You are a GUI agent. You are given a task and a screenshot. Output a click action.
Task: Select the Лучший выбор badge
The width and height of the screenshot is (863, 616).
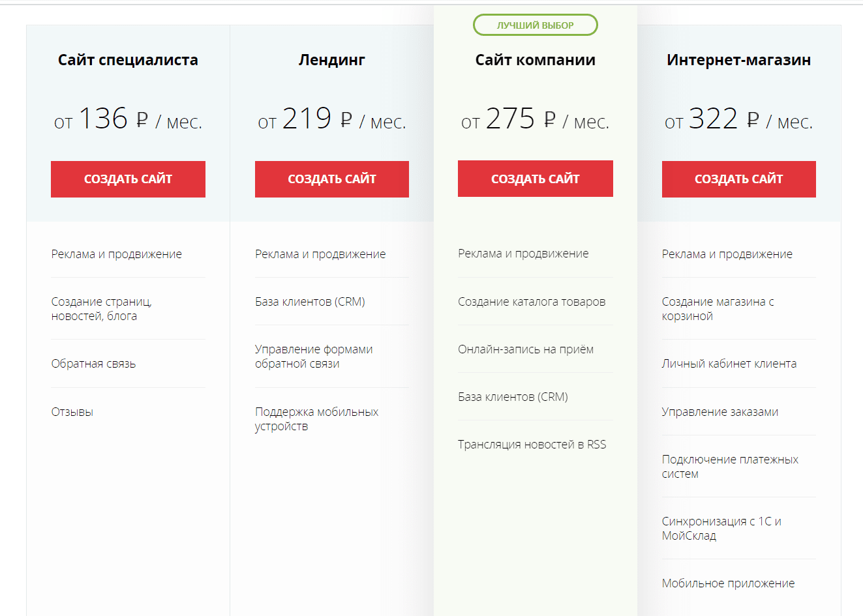536,25
